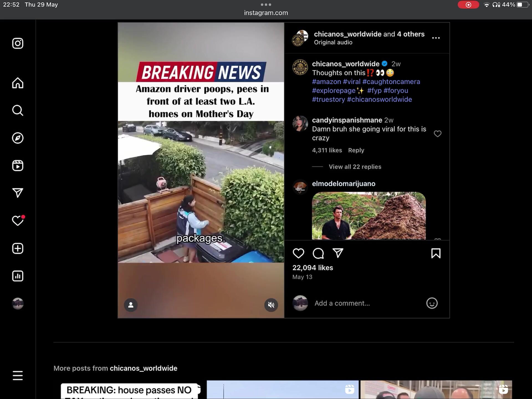
Task: Open elmodelomarijuano's avatar
Action: 300,187
